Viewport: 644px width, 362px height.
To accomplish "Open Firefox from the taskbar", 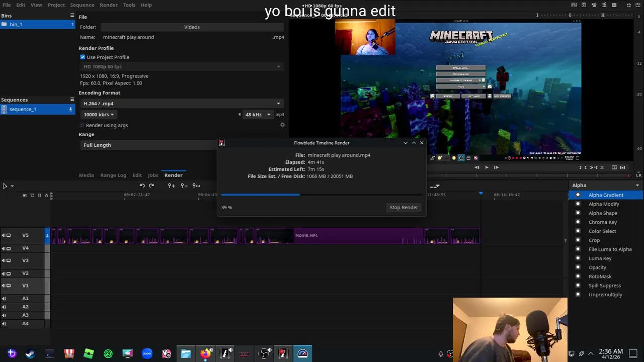I will pyautogui.click(x=205, y=354).
